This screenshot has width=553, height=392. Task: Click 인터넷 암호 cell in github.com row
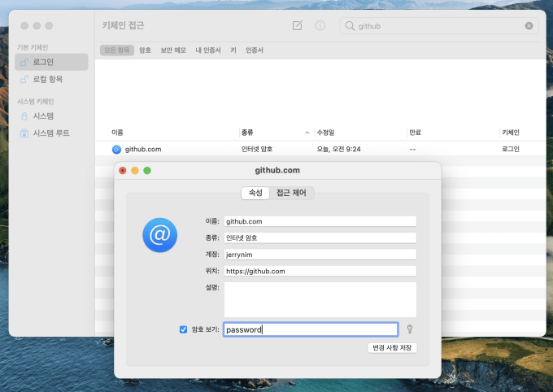pyautogui.click(x=257, y=149)
